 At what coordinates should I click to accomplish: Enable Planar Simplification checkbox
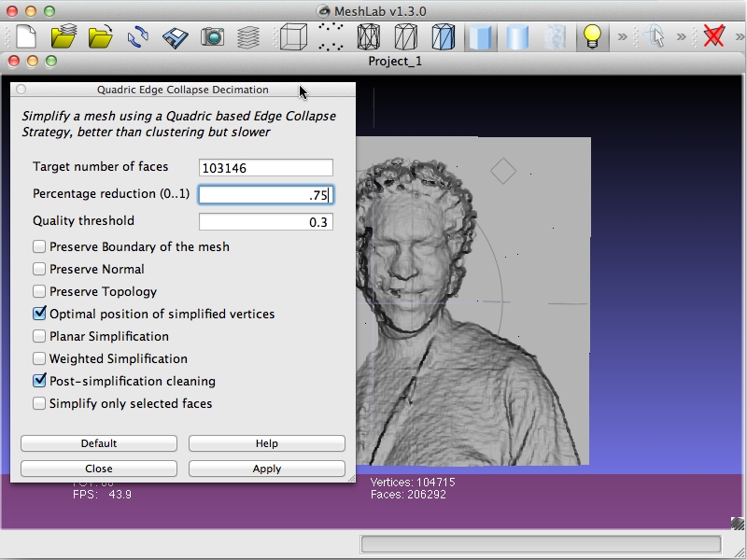point(39,336)
